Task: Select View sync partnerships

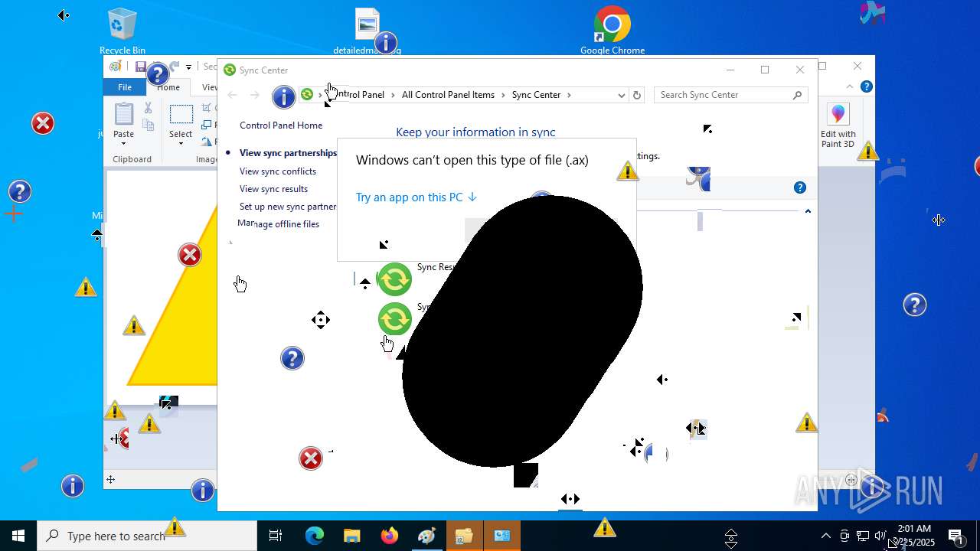Action: pos(288,153)
